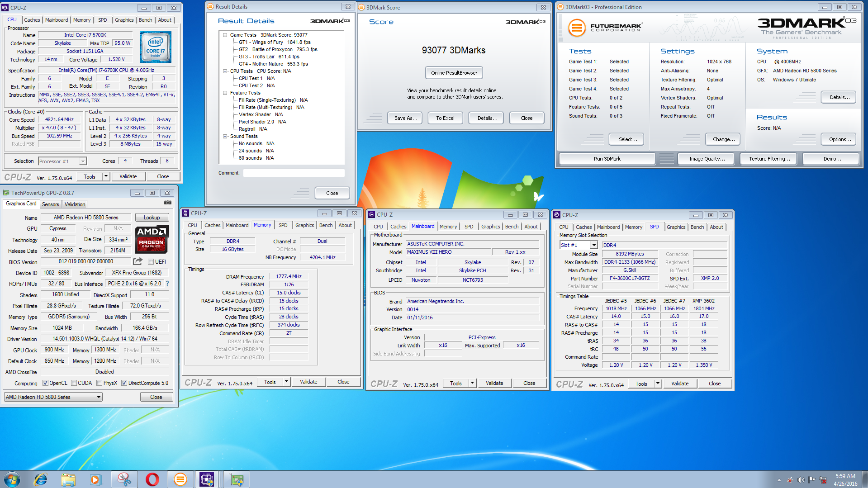Click the Intel Core i7 inside logo

pyautogui.click(x=156, y=47)
